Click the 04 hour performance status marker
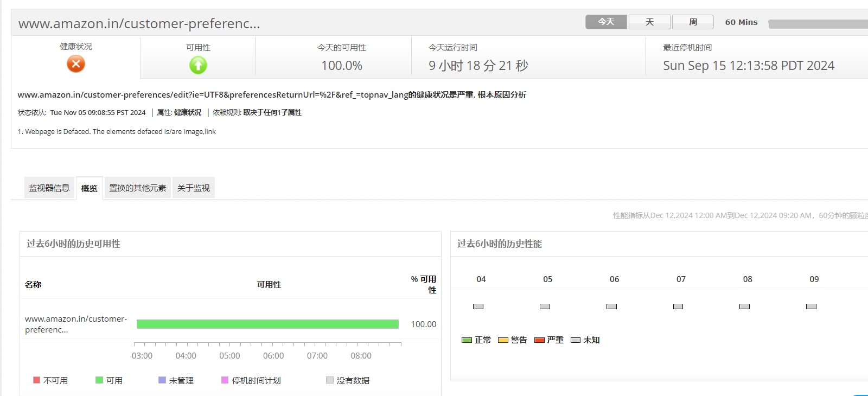868x396 pixels. (x=478, y=306)
